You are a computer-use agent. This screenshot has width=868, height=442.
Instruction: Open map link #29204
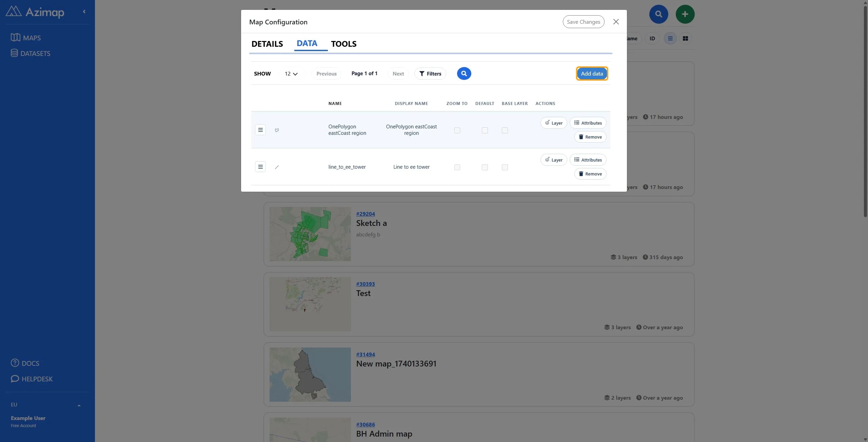366,214
